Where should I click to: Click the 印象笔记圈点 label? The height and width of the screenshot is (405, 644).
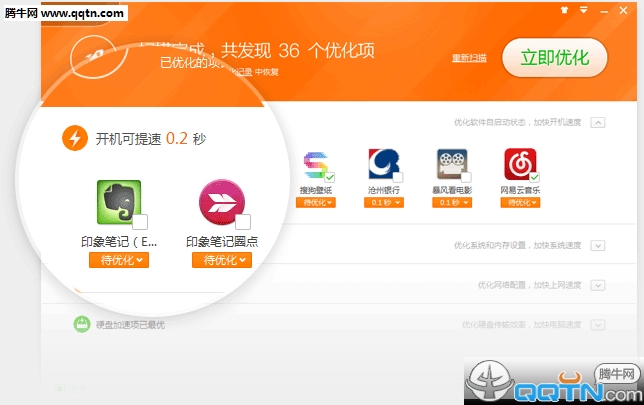click(222, 242)
